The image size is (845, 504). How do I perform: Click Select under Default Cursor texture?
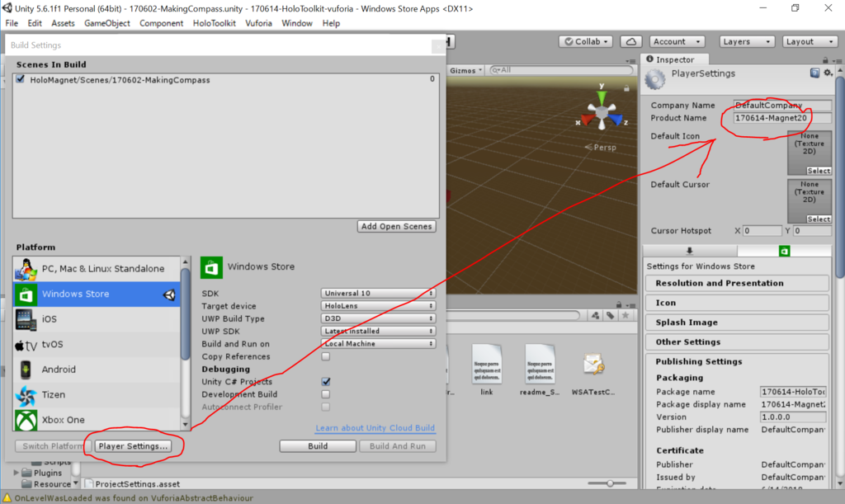coord(818,219)
